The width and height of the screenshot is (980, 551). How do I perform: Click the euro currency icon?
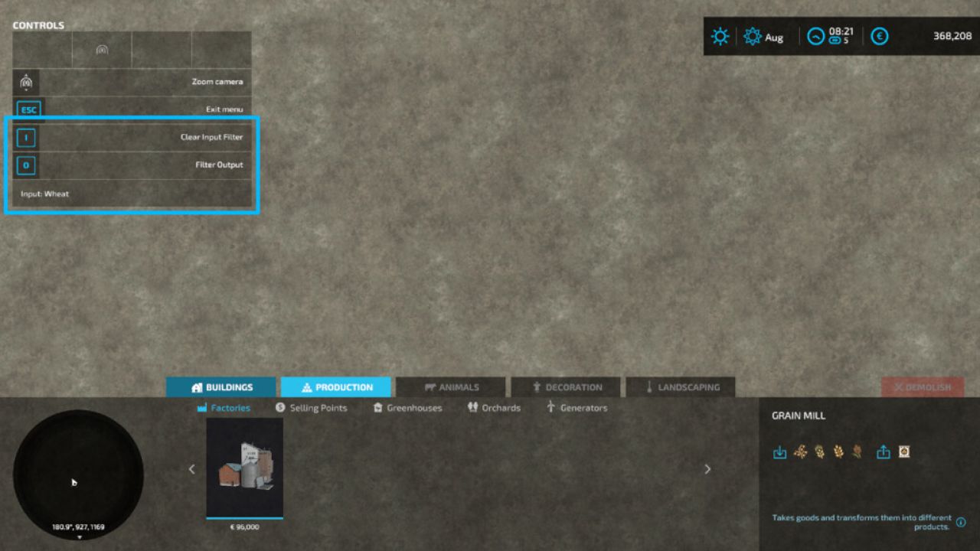pos(880,36)
